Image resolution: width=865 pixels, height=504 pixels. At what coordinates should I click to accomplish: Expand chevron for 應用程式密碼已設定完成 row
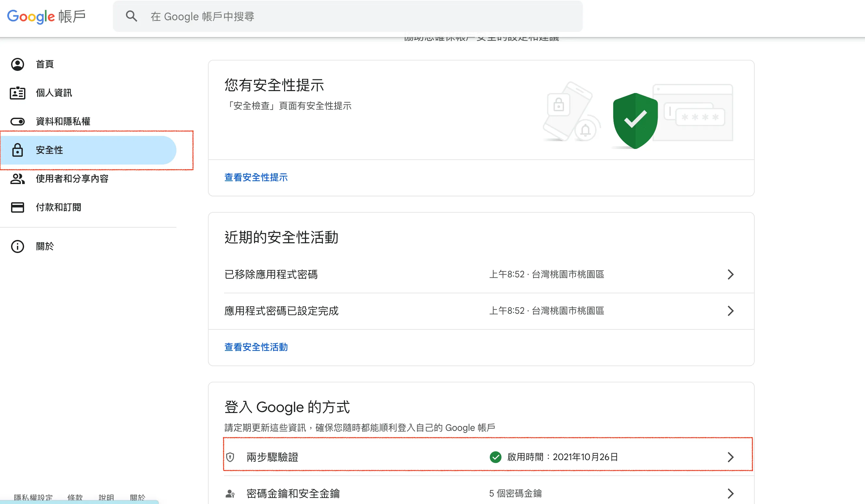tap(731, 311)
